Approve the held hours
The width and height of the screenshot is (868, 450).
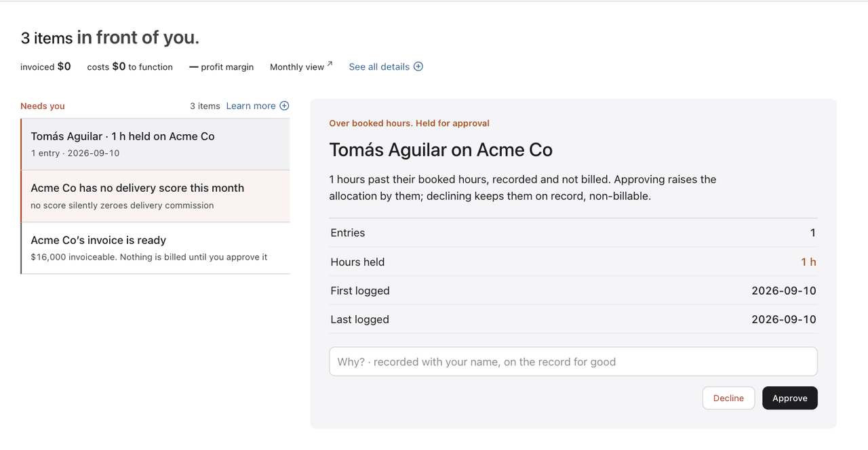coord(790,398)
